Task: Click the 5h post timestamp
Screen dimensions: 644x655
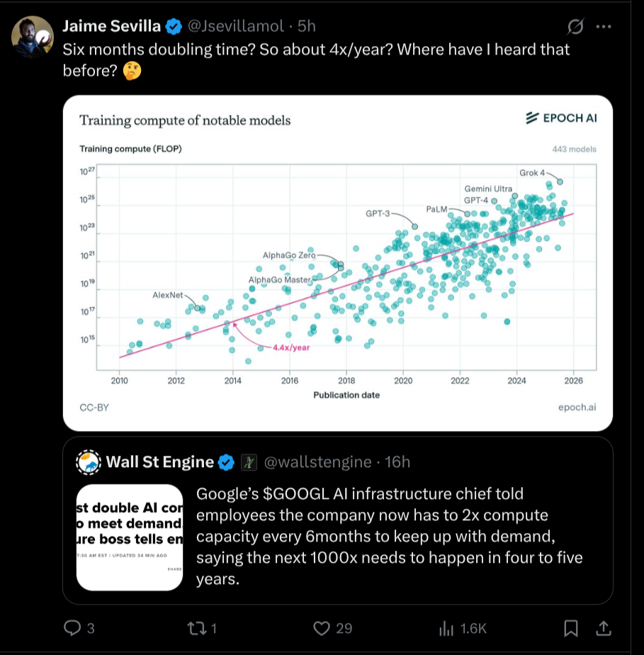Action: (307, 26)
